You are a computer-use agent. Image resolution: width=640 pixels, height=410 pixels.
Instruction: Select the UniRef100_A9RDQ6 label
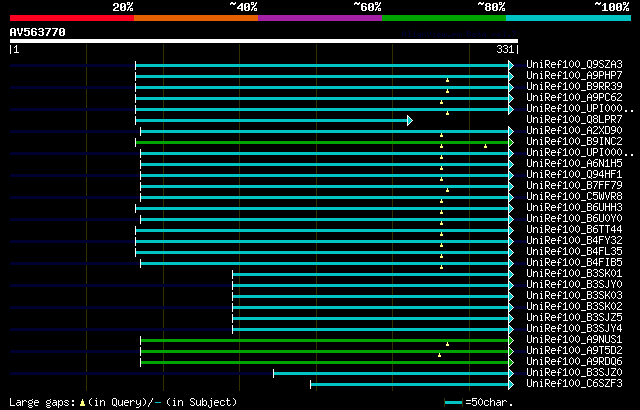click(574, 362)
